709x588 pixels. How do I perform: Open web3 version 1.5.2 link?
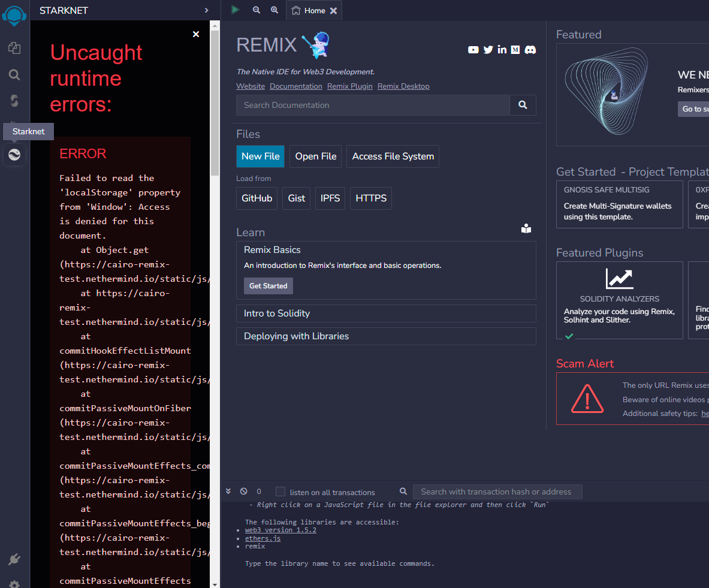tap(280, 530)
